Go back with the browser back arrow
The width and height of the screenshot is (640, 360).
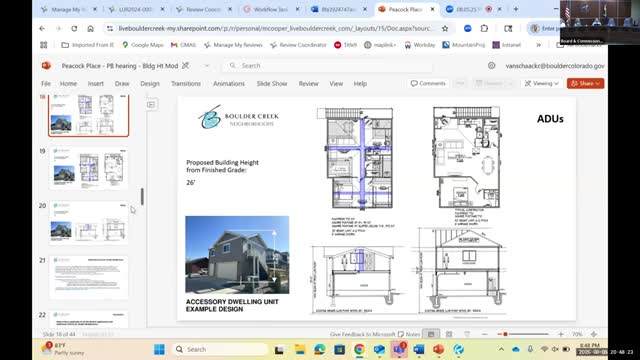pyautogui.click(x=42, y=29)
